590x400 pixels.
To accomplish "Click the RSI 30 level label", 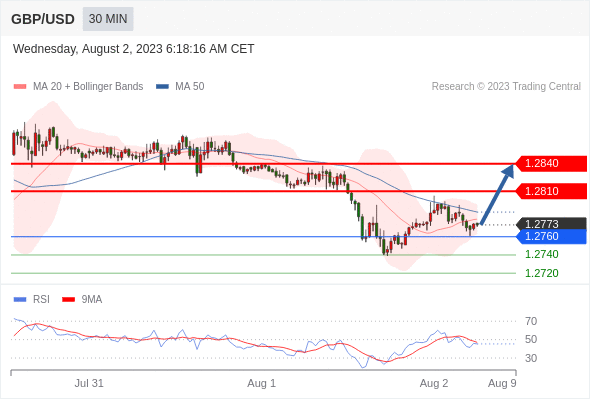I will tap(531, 358).
